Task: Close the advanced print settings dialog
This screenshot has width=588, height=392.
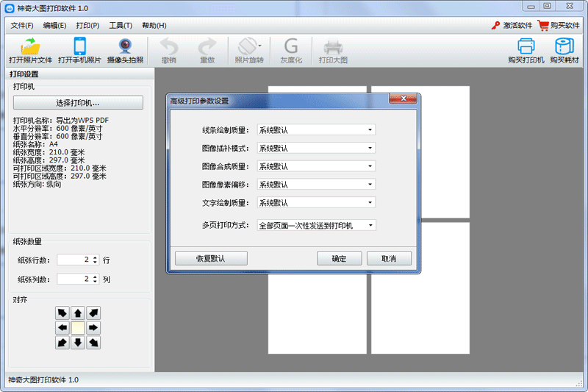Action: pos(403,99)
